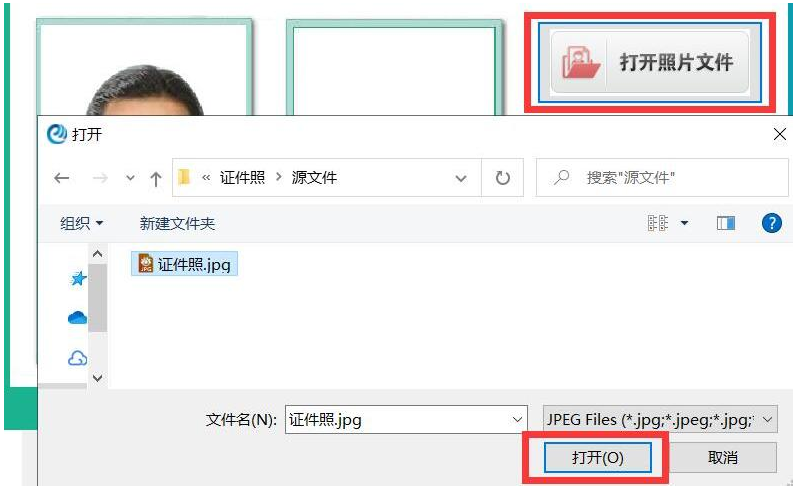Change the view layout icon
Image resolution: width=793 pixels, height=488 pixels.
[657, 223]
